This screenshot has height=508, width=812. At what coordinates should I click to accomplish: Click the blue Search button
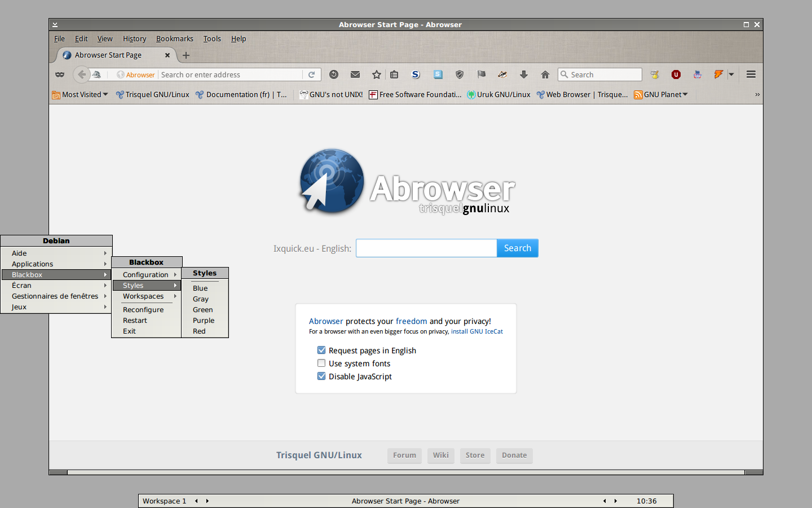(518, 248)
